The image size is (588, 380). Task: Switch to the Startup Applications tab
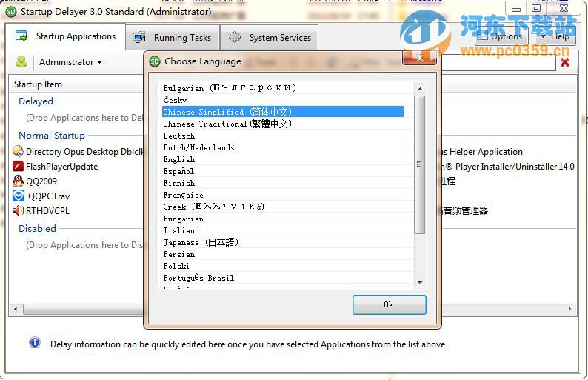[66, 36]
